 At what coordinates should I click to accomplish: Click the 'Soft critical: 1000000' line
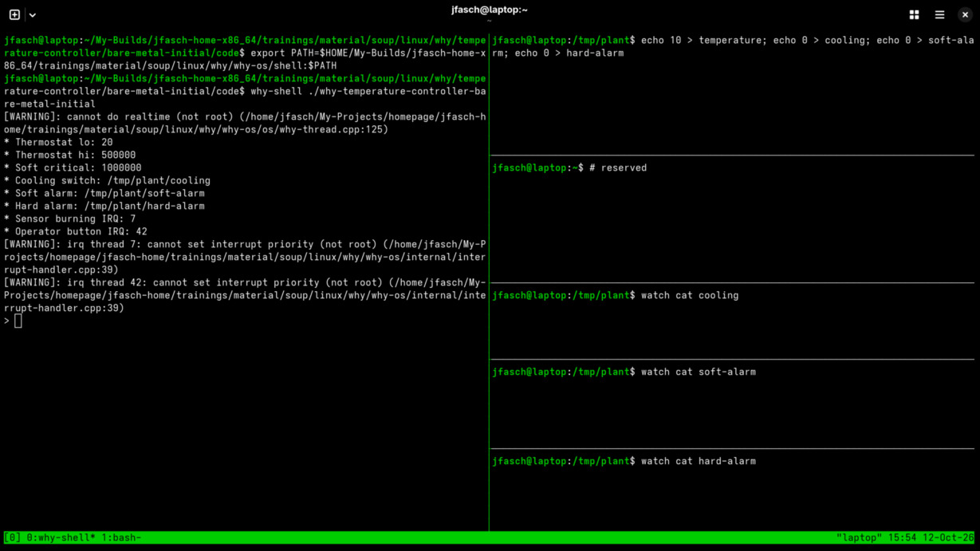(x=73, y=167)
